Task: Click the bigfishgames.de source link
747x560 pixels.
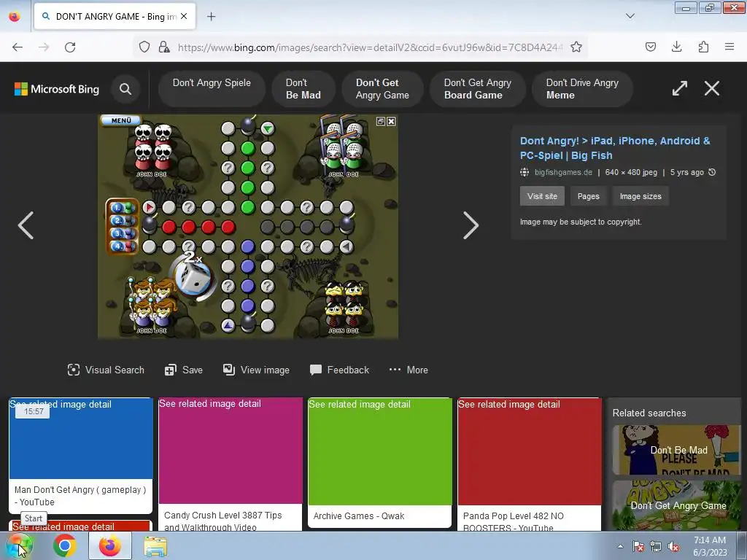Action: (563, 172)
